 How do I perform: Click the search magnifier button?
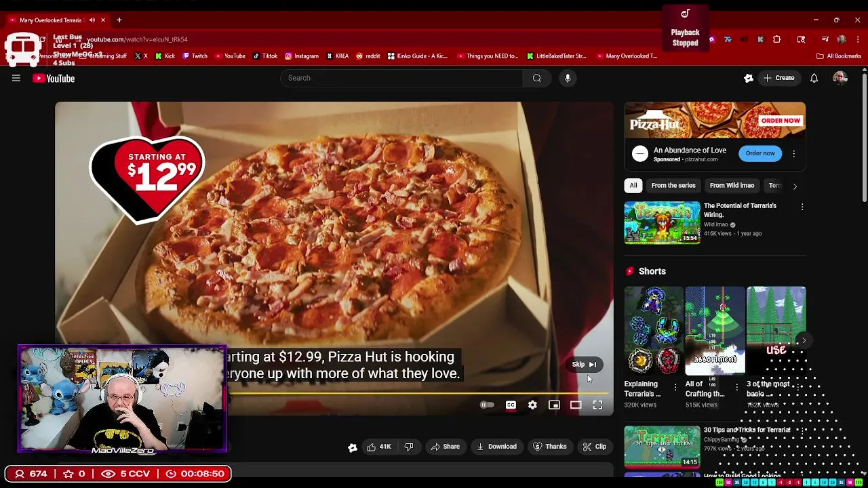point(536,78)
